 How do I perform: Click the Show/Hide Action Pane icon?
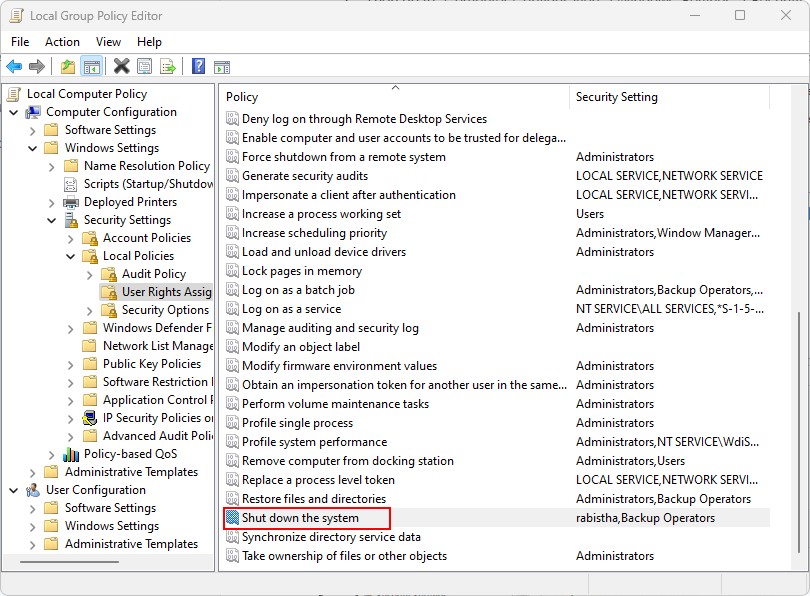coord(222,67)
